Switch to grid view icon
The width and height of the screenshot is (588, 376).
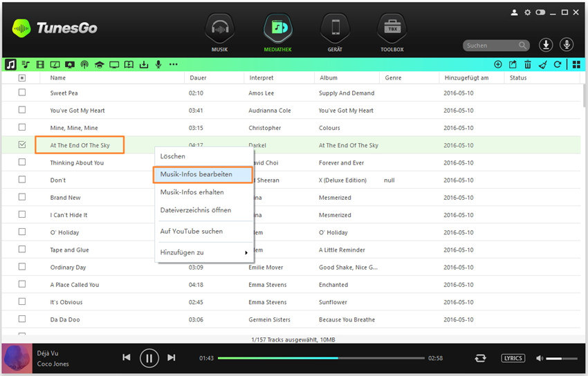pos(576,64)
